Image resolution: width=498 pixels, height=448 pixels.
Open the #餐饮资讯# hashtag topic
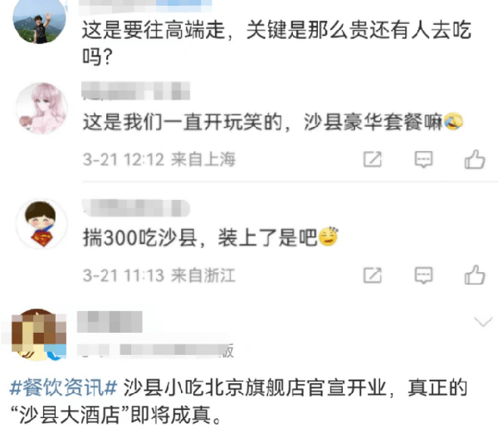64,387
